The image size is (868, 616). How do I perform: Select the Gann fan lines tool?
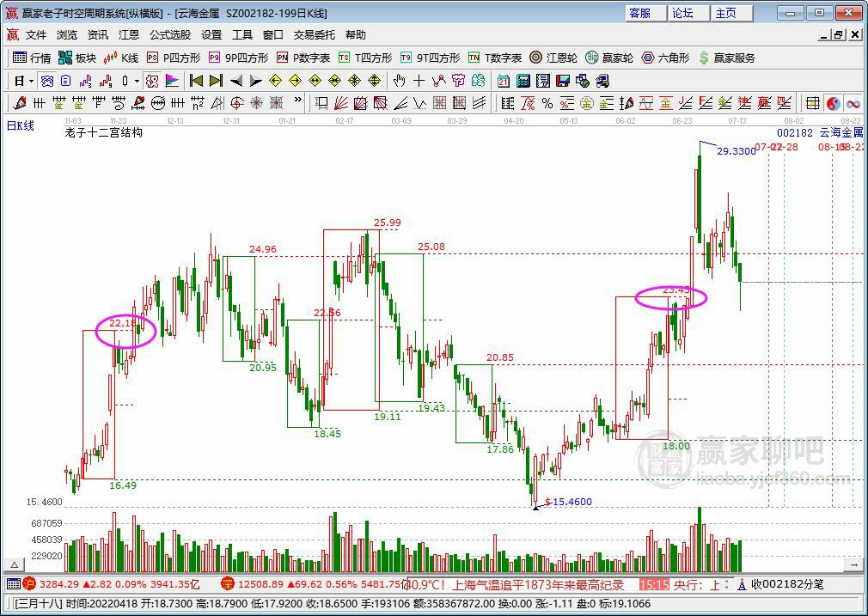(341, 103)
